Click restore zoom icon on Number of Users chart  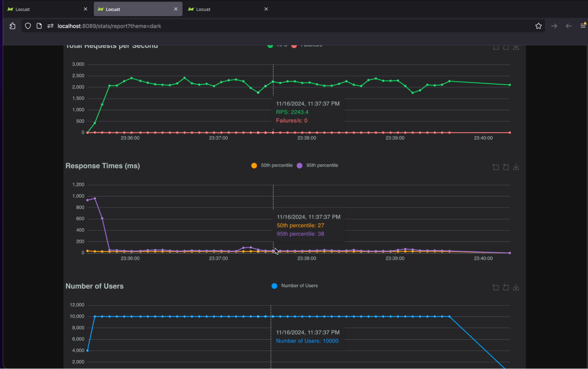click(x=506, y=287)
